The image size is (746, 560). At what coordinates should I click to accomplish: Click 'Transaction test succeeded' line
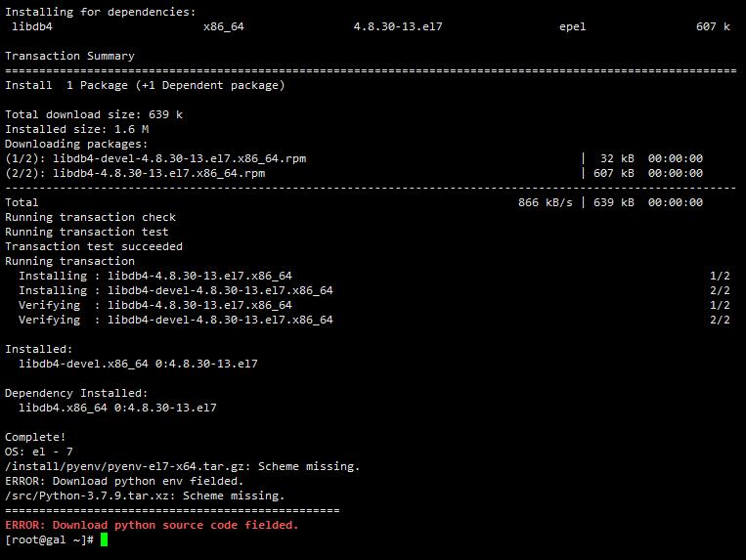[x=94, y=246]
